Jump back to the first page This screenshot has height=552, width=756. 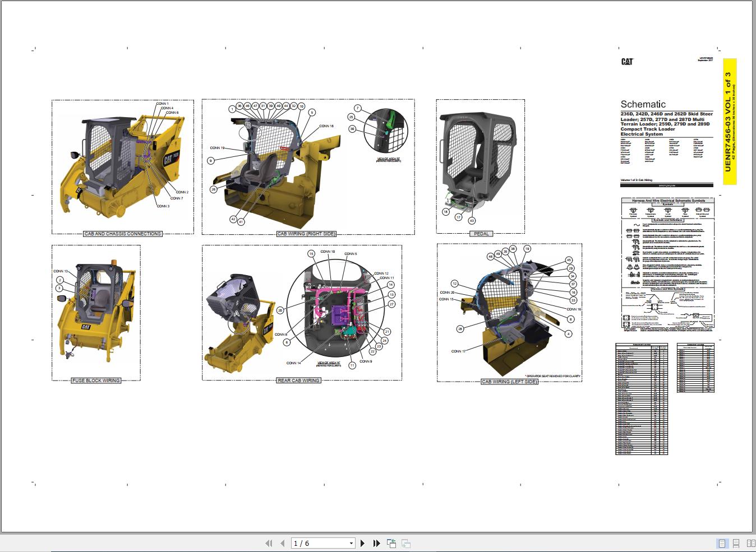[x=269, y=542]
